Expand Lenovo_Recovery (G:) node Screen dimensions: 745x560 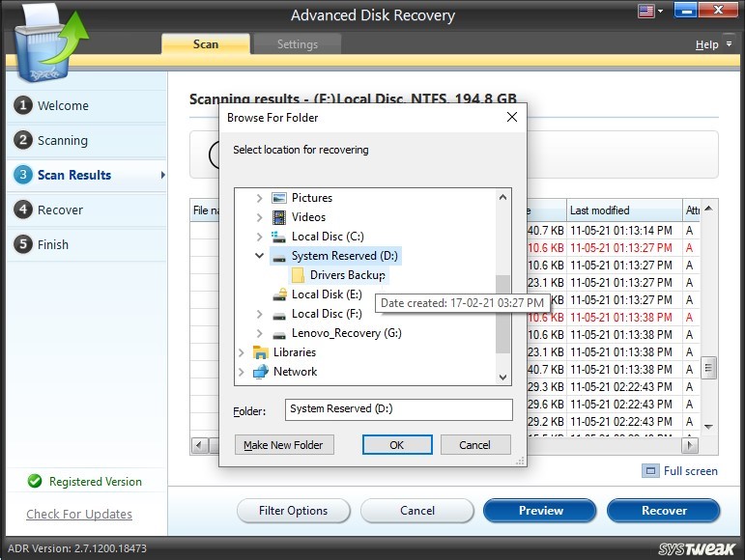coord(259,334)
